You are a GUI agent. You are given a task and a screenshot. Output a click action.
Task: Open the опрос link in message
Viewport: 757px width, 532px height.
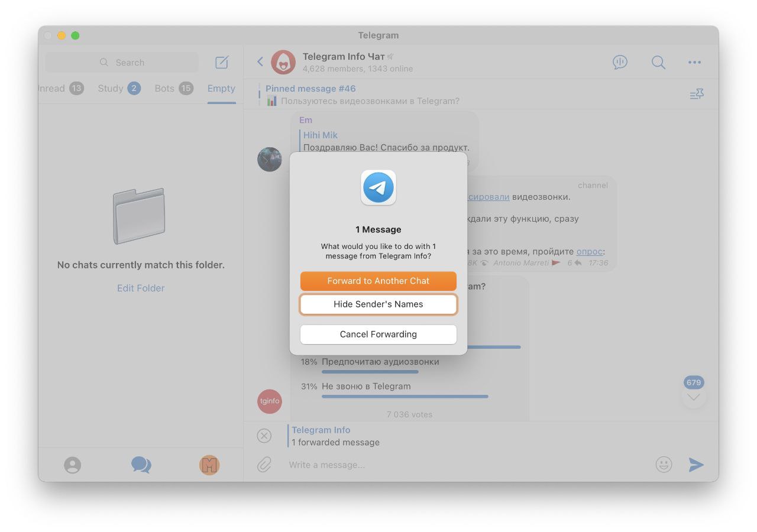pos(590,251)
